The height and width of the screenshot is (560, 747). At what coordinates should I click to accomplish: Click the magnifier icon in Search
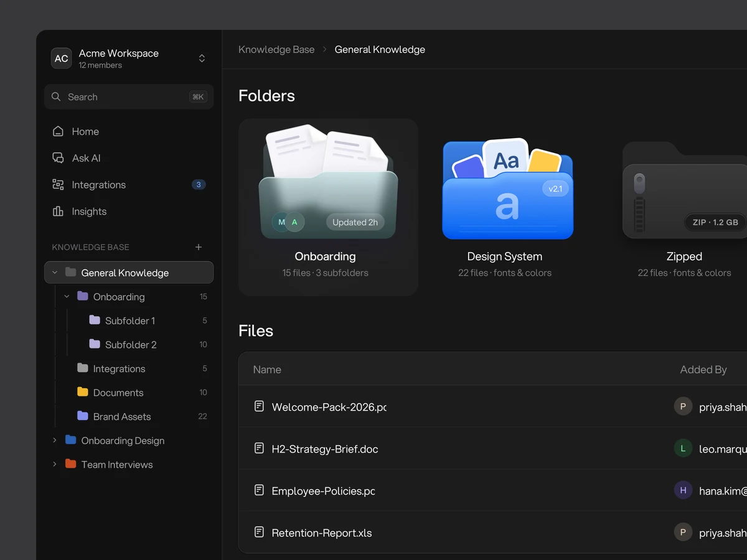coord(56,97)
